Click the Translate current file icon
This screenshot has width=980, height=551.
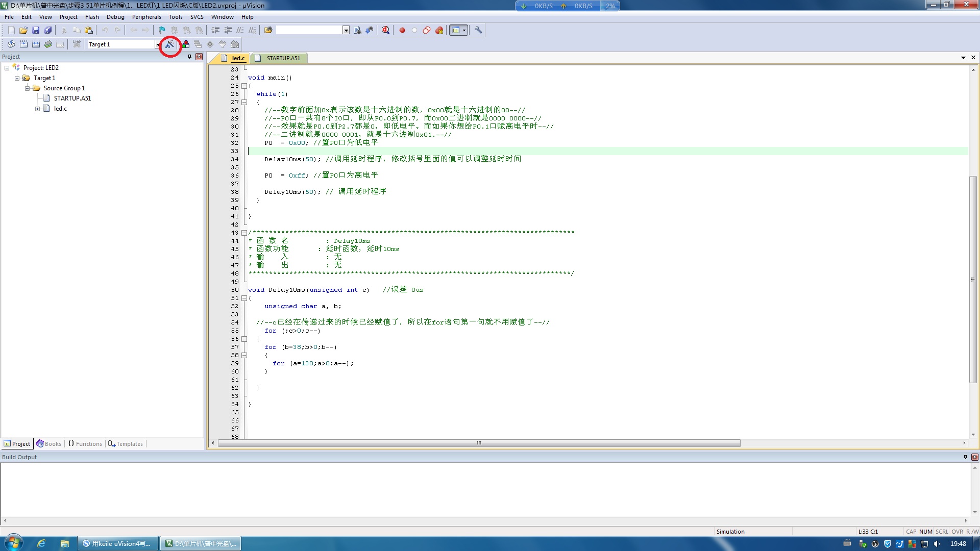(11, 44)
